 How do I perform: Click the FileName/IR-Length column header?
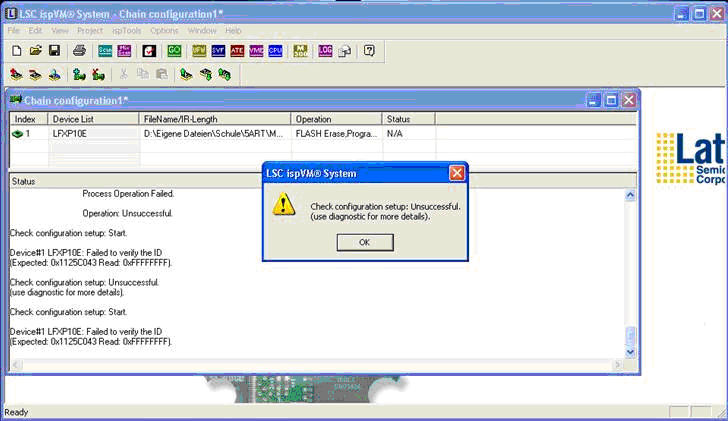[x=215, y=119]
